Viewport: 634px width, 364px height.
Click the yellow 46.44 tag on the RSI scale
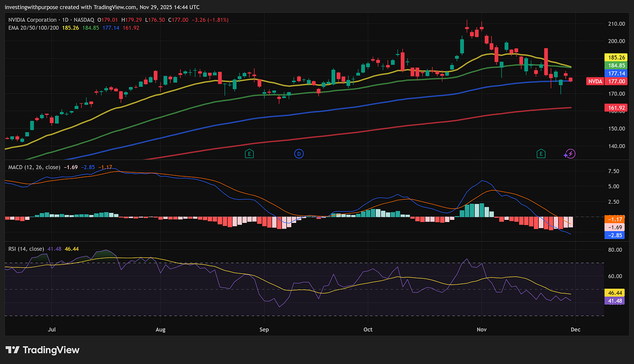point(615,292)
